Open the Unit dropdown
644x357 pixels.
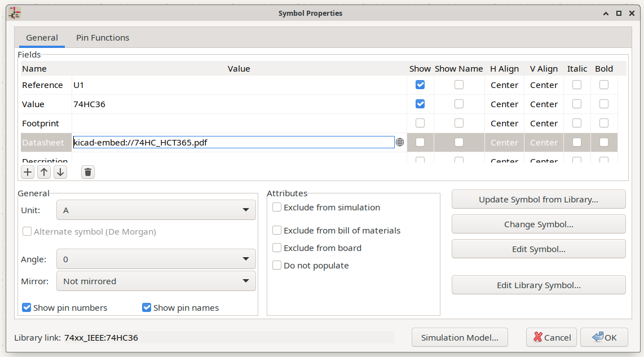156,210
